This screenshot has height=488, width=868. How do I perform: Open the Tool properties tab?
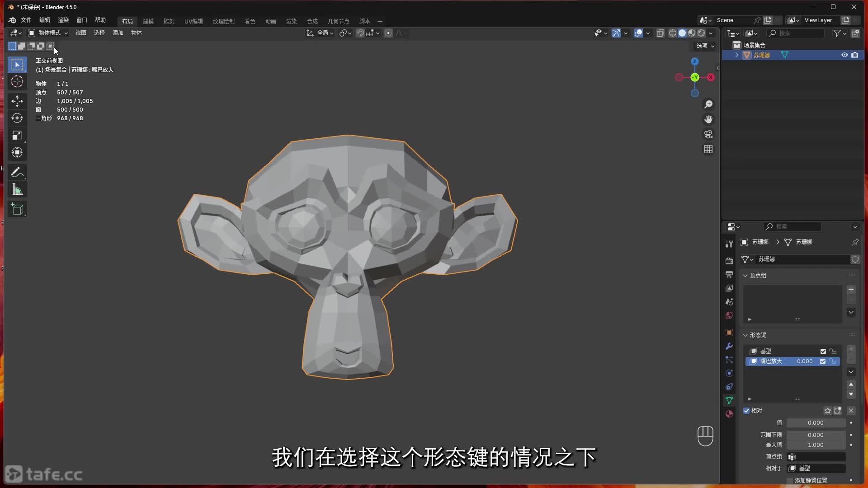[729, 244]
